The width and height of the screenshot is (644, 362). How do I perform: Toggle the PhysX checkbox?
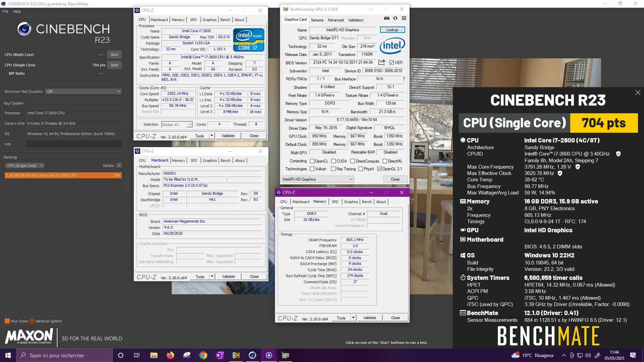click(361, 169)
